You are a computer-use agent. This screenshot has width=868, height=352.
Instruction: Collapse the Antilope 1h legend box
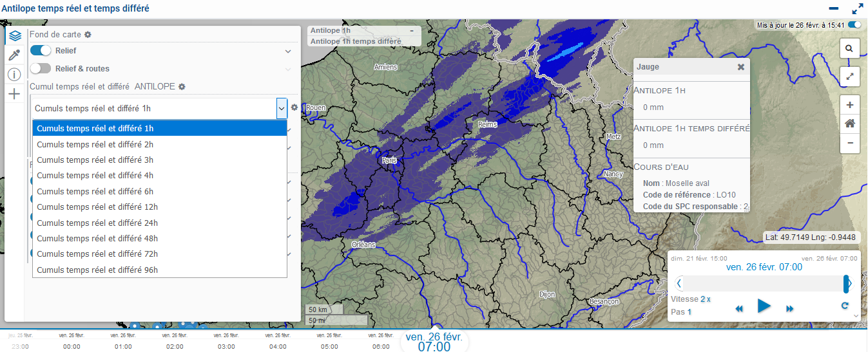coord(411,31)
